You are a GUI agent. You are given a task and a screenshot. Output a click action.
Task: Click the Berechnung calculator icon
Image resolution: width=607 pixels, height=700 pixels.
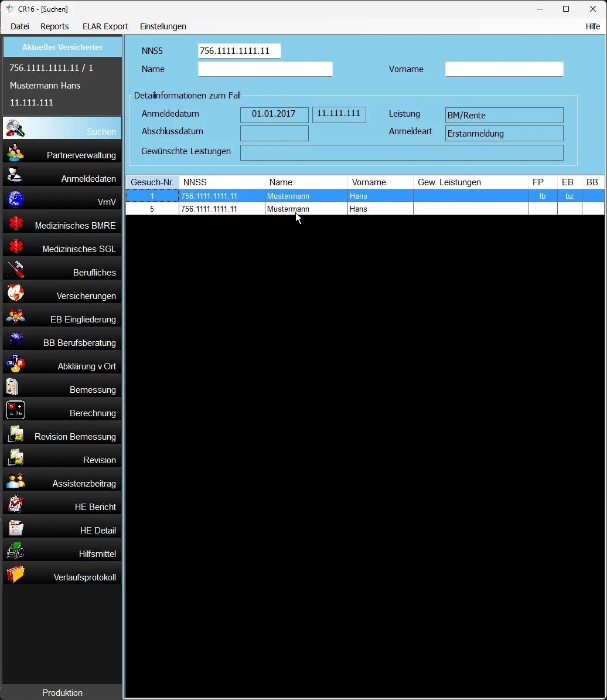[15, 410]
